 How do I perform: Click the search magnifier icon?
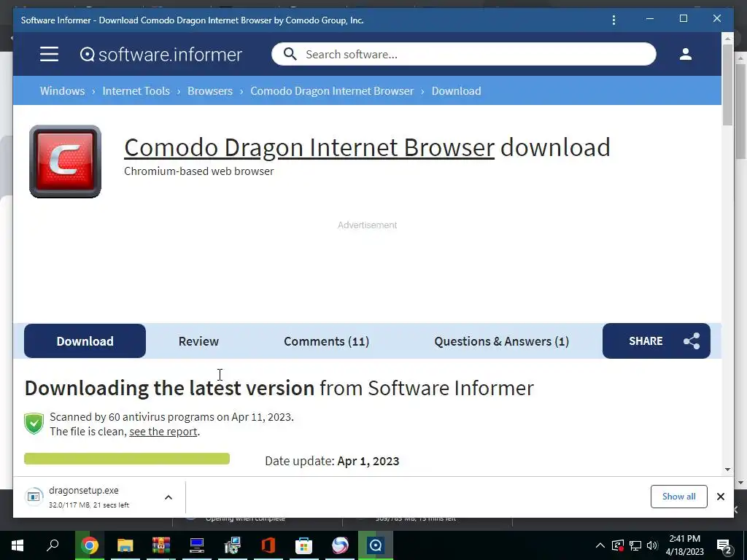pos(290,54)
